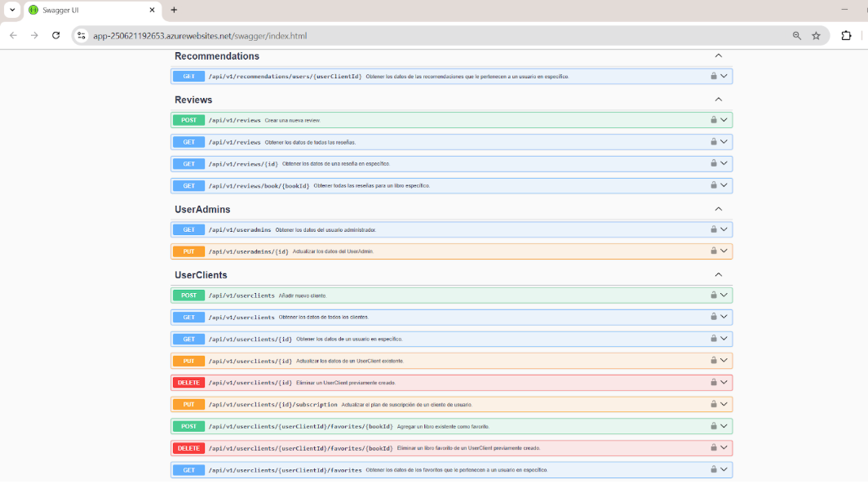The width and height of the screenshot is (868, 484).
Task: Reload the page with browser refresh icon
Action: pos(56,35)
